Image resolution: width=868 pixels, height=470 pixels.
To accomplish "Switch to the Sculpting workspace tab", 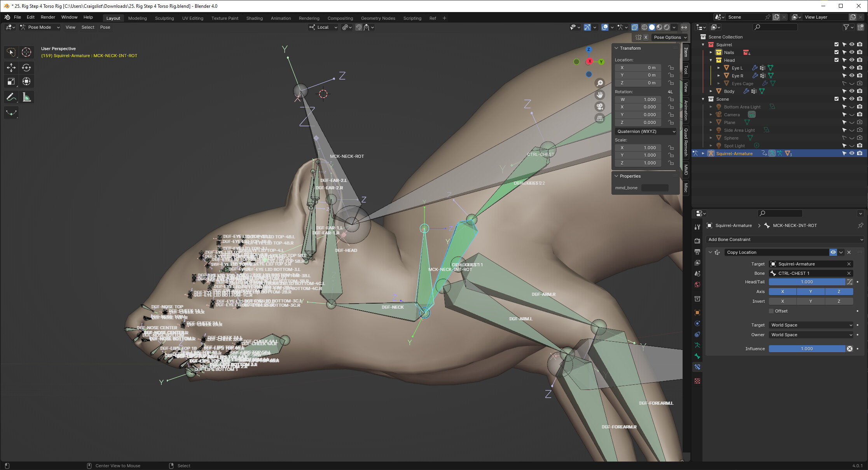I will point(164,18).
